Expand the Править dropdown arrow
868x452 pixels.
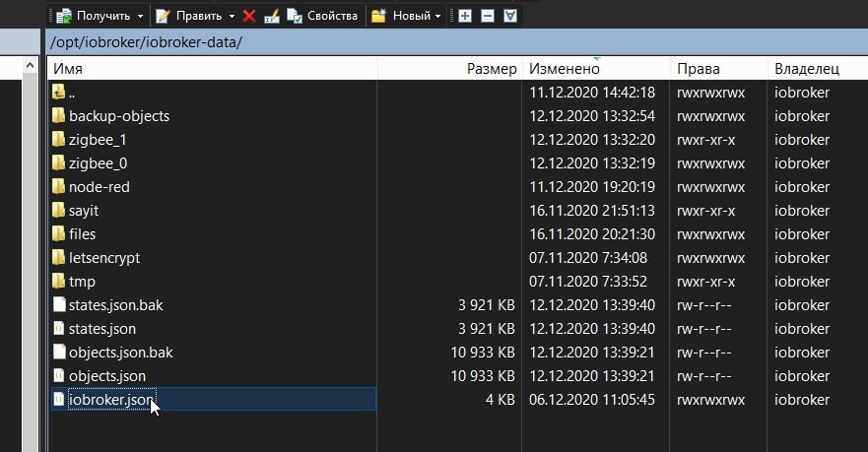[232, 16]
